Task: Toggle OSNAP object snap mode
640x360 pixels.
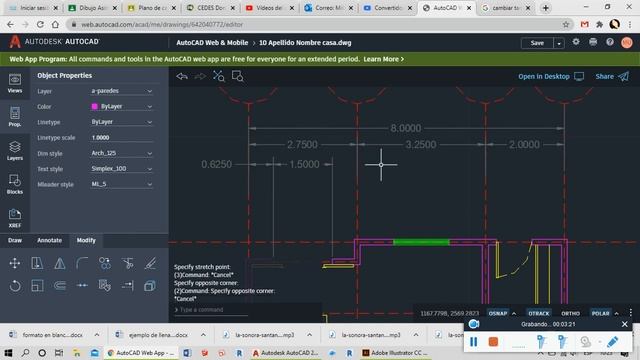Action: click(498, 313)
